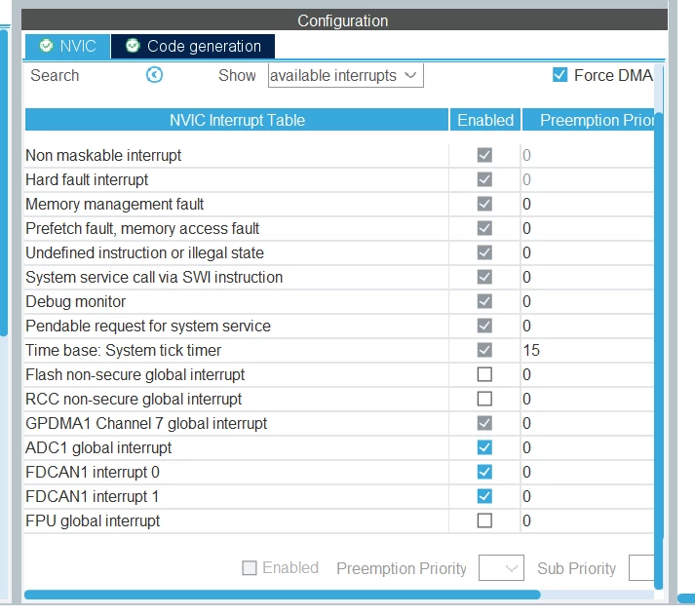Viewport: 695px width, 616px height.
Task: Enable RCC non-secure global interrupt checkbox
Action: [484, 399]
